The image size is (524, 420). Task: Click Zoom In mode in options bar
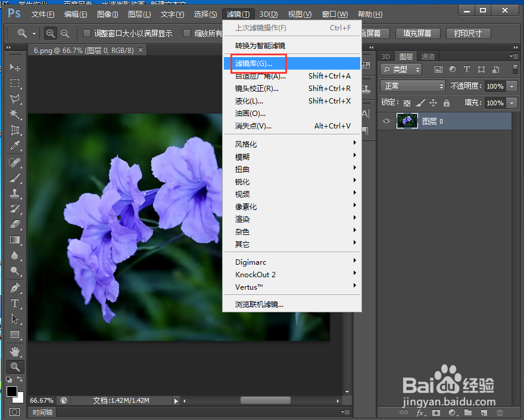click(51, 33)
